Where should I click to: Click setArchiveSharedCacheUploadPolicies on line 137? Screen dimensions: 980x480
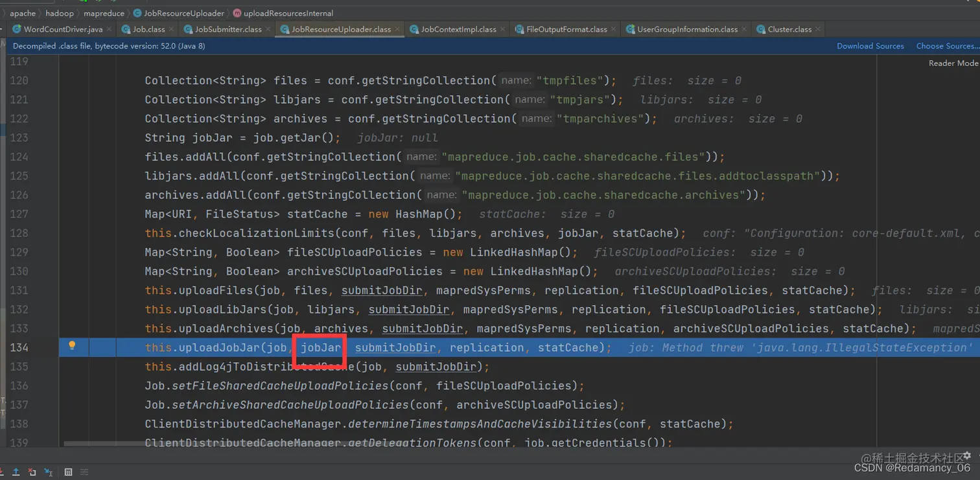(290, 405)
